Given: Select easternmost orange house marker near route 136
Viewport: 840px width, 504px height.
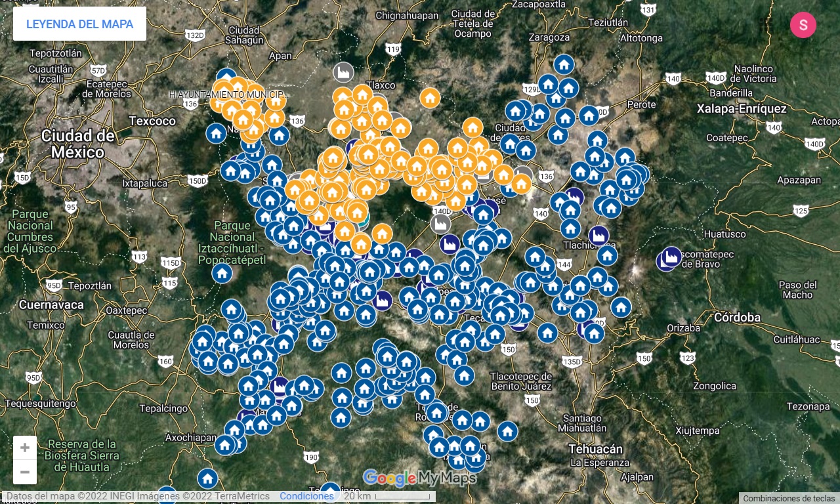Looking at the screenshot, I should click(x=521, y=184).
